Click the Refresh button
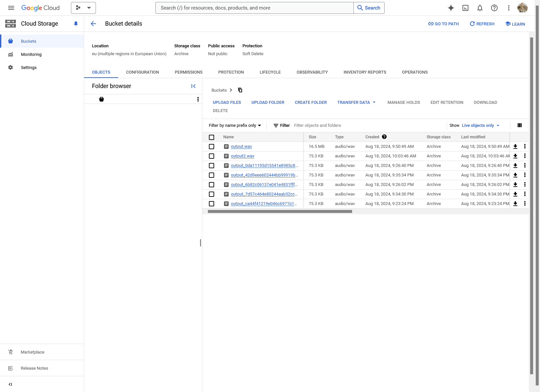540x392 pixels. pos(482,24)
